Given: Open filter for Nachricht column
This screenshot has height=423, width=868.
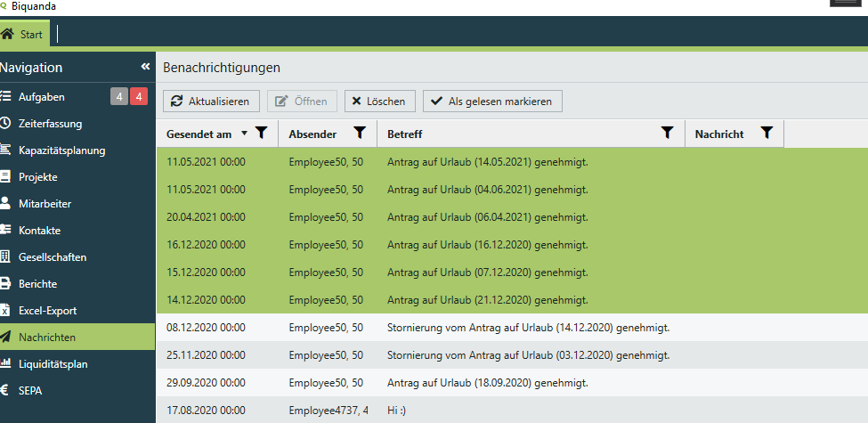Looking at the screenshot, I should 767,133.
